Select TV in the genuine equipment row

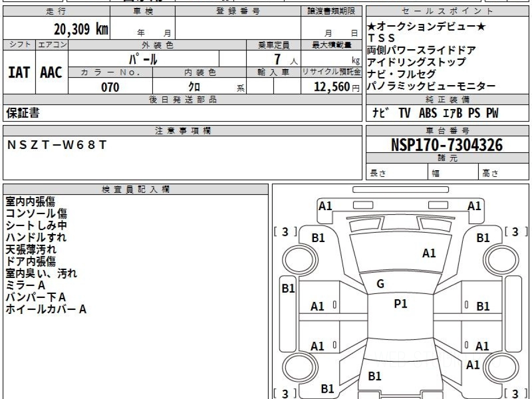[x=404, y=113]
